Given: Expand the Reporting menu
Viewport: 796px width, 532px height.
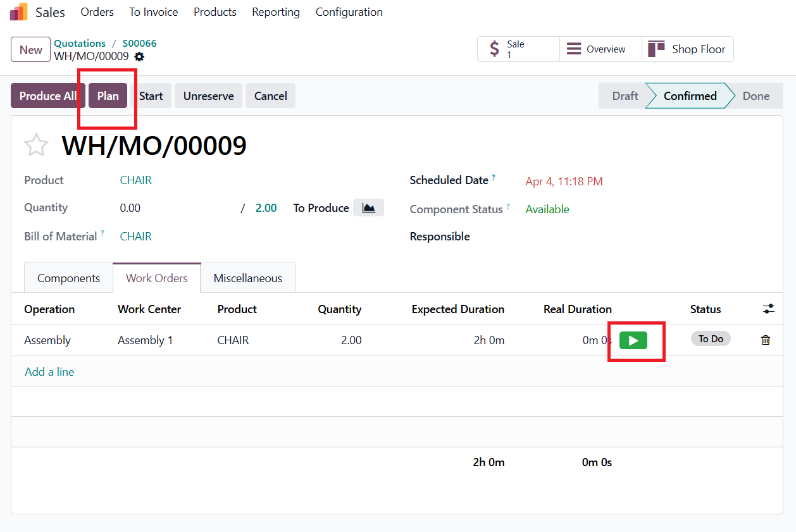Looking at the screenshot, I should (276, 12).
